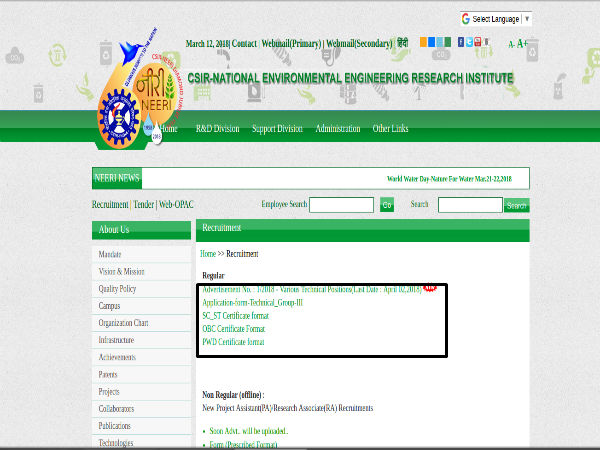Open the Twitter social icon

tap(469, 42)
